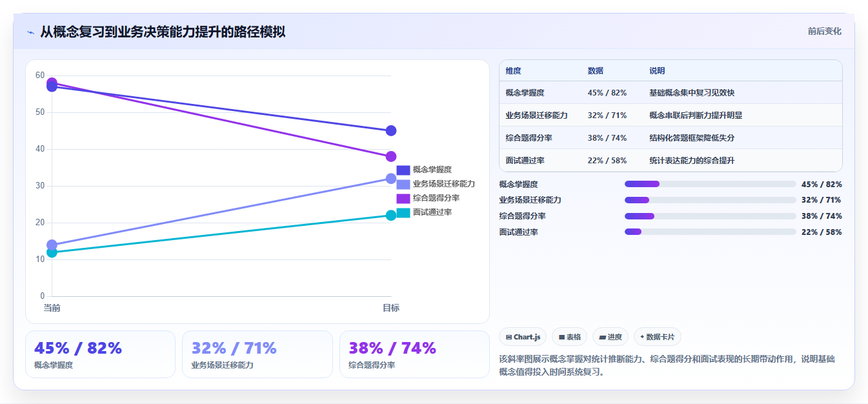Click the 综合题得分率 purple point at 当前
Image resolution: width=868 pixels, height=404 pixels.
[x=52, y=83]
